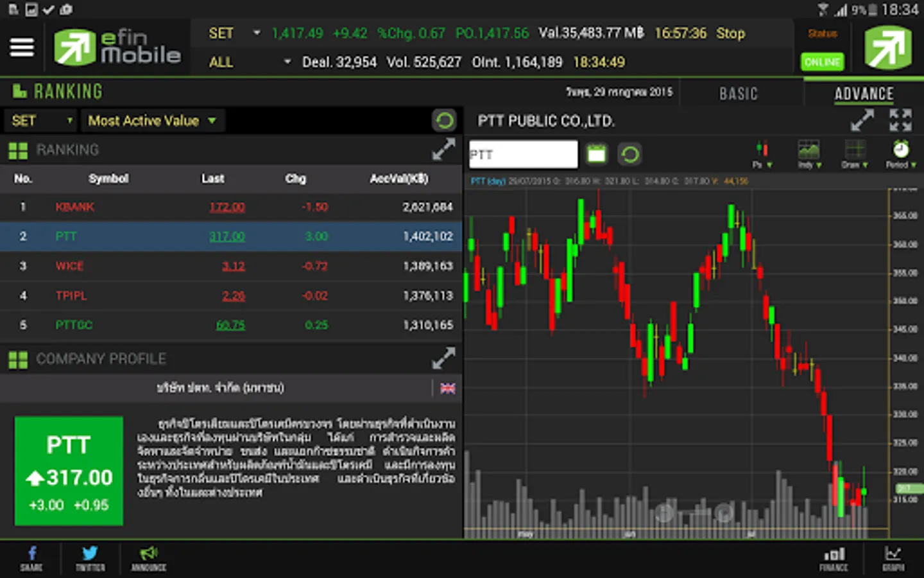Screen dimensions: 924x578
Task: Sort by the Chg column header
Action: (296, 179)
